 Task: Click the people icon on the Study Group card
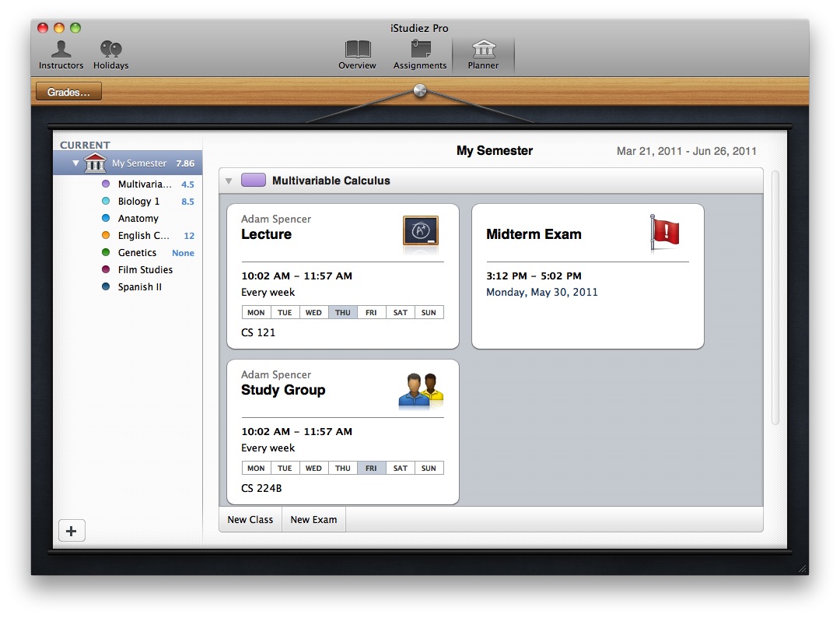click(420, 388)
